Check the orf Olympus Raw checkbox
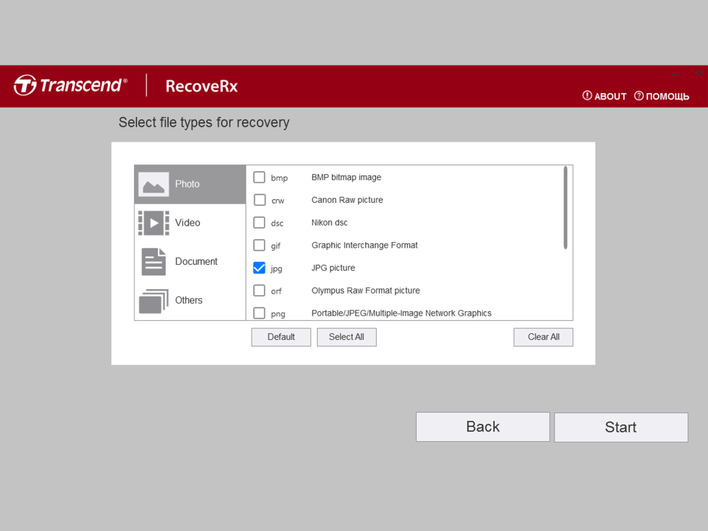This screenshot has width=708, height=531. click(x=259, y=290)
